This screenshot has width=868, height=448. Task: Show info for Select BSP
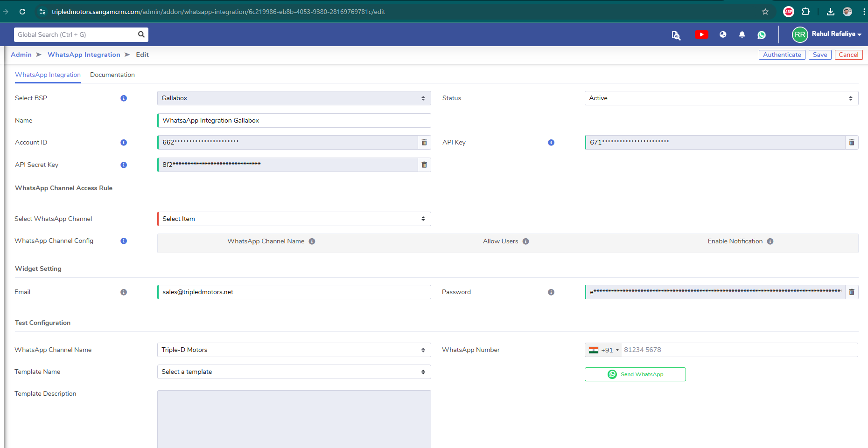pyautogui.click(x=124, y=98)
